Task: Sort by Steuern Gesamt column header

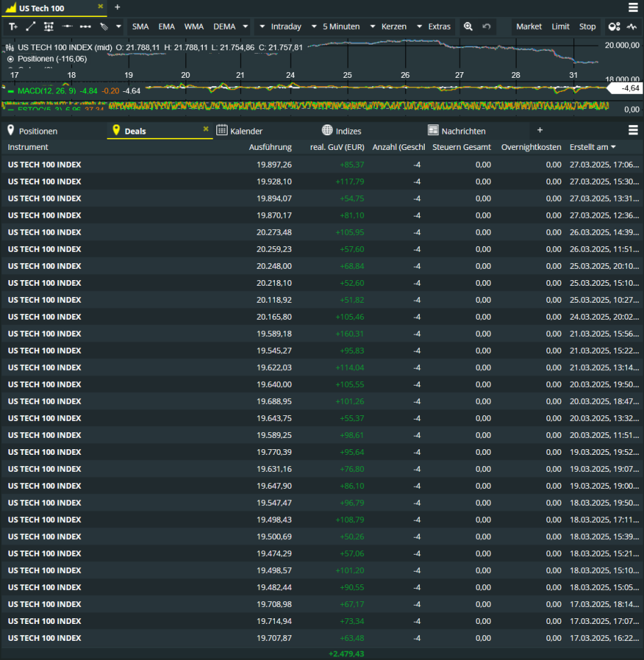Action: pos(462,147)
